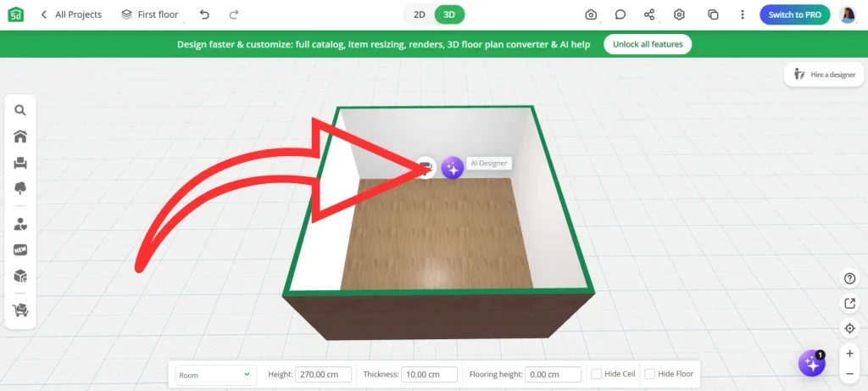Image resolution: width=868 pixels, height=391 pixels.
Task: Select the 3D view tab
Action: coord(449,14)
